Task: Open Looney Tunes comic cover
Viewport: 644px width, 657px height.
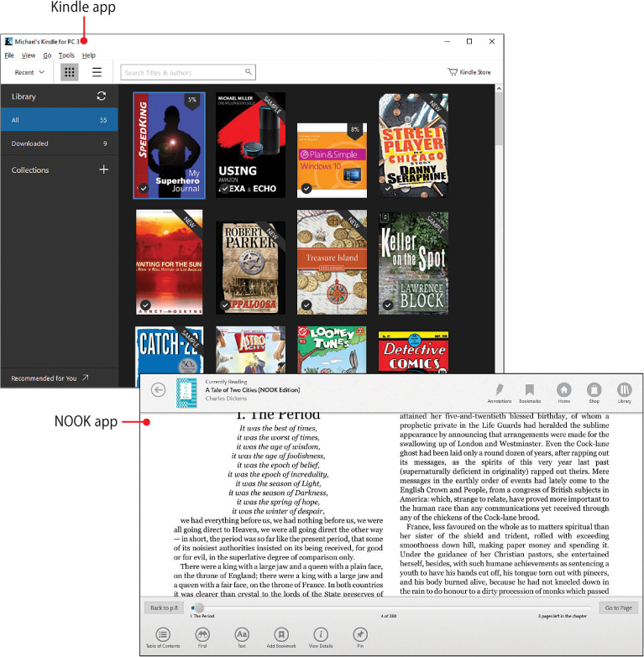Action: click(x=332, y=350)
